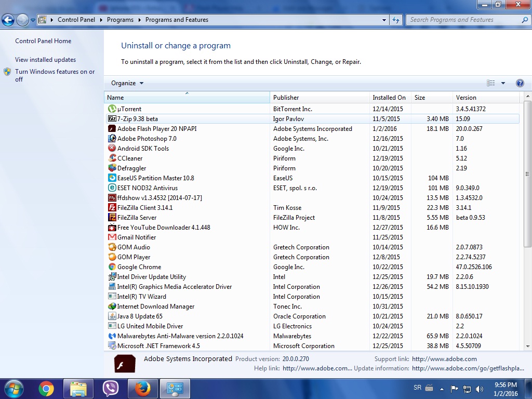Viewport: 532px width, 399px height.
Task: Click the GOM Player icon
Action: tap(112, 257)
